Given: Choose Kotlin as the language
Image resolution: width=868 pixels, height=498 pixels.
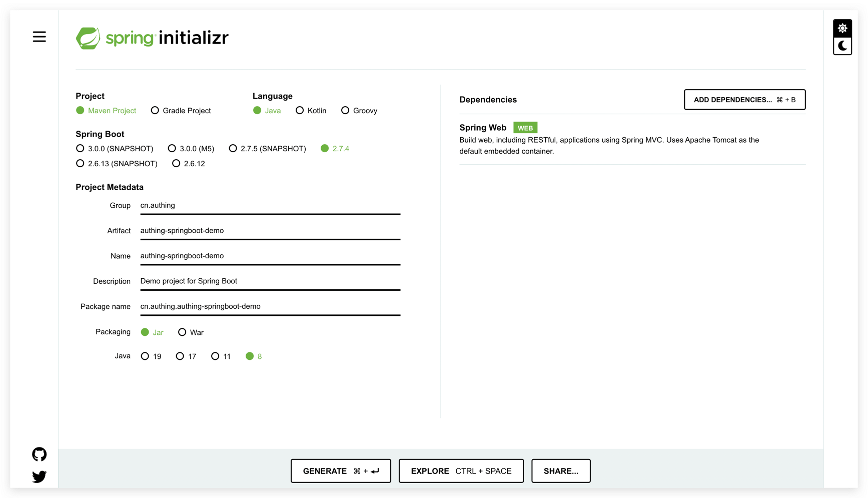Looking at the screenshot, I should point(300,111).
